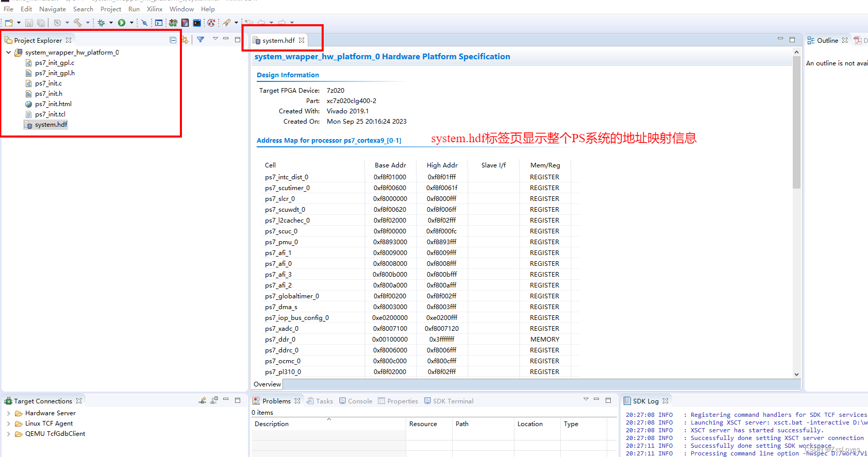Open the Debug dropdown arrow
This screenshot has width=868, height=457.
(111, 23)
